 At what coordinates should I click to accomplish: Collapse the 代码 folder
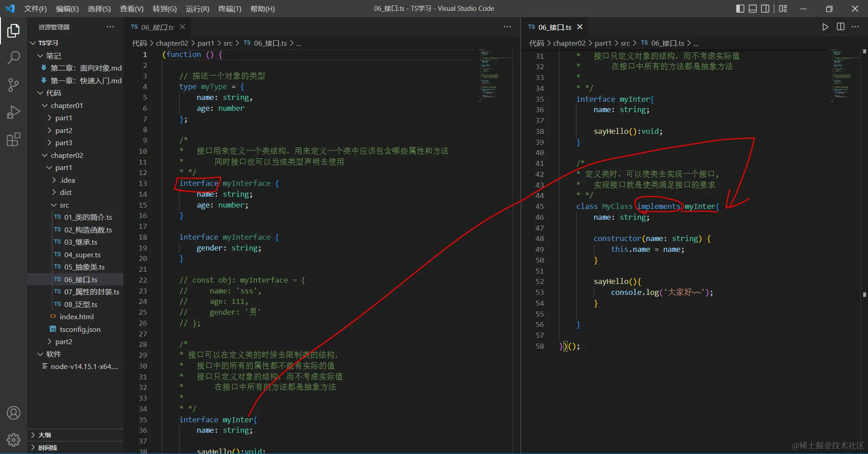click(x=75, y=93)
